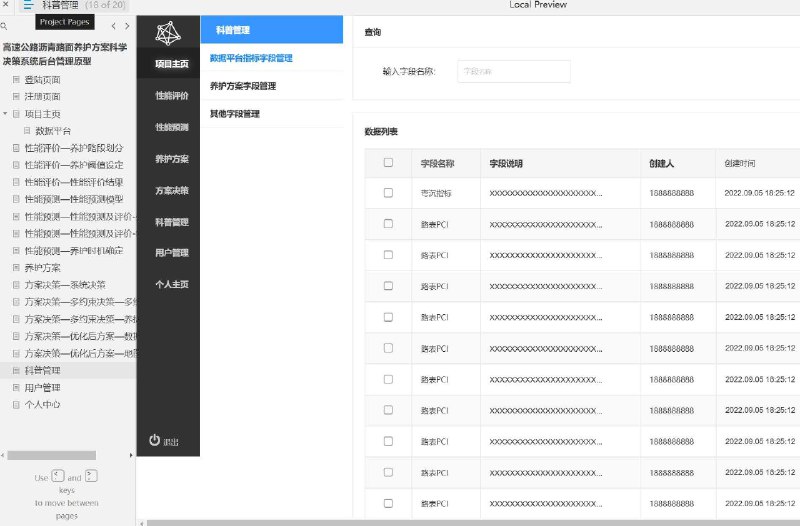Go to next page with right chevron
800x526 pixels.
127,26
